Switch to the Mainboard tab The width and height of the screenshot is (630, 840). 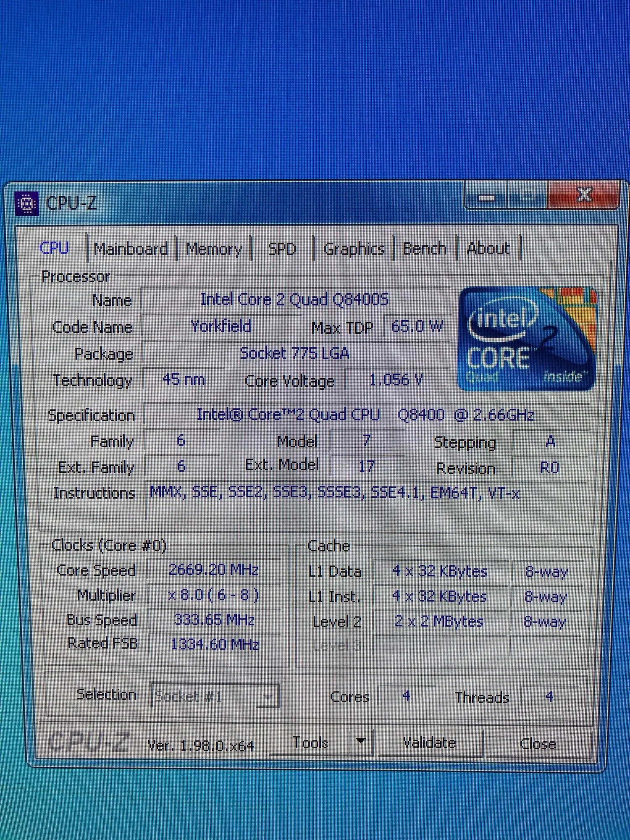click(x=131, y=249)
